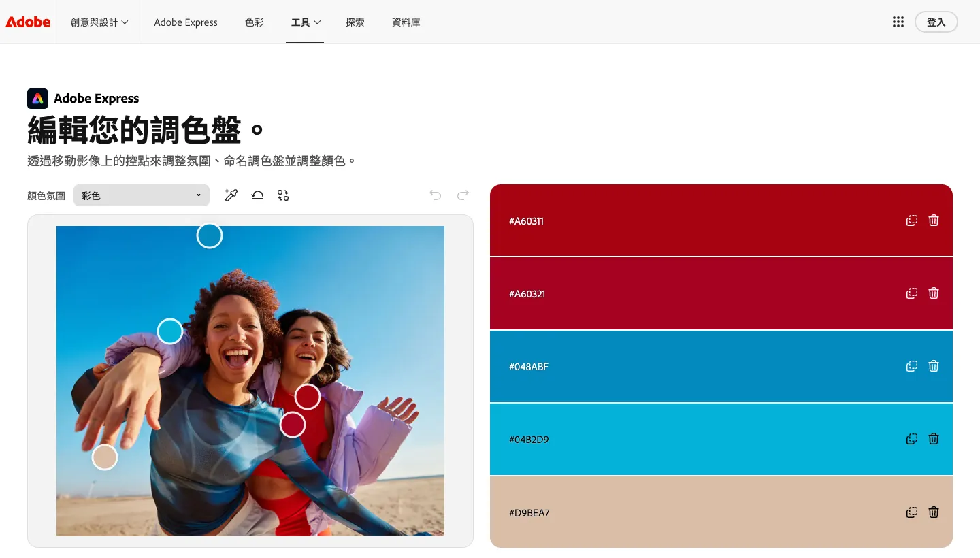Copy the #A60321 color with its copy icon
The image size is (980, 558).
[x=912, y=293]
